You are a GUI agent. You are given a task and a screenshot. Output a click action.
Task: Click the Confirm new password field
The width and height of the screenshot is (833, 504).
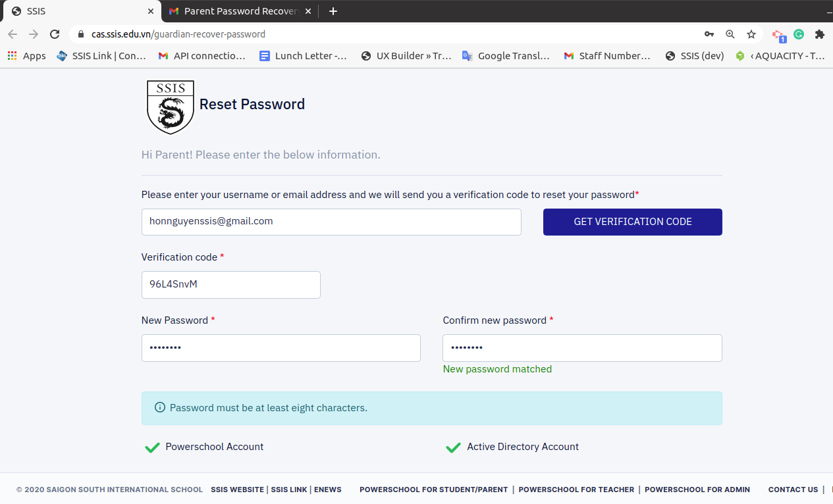click(582, 348)
